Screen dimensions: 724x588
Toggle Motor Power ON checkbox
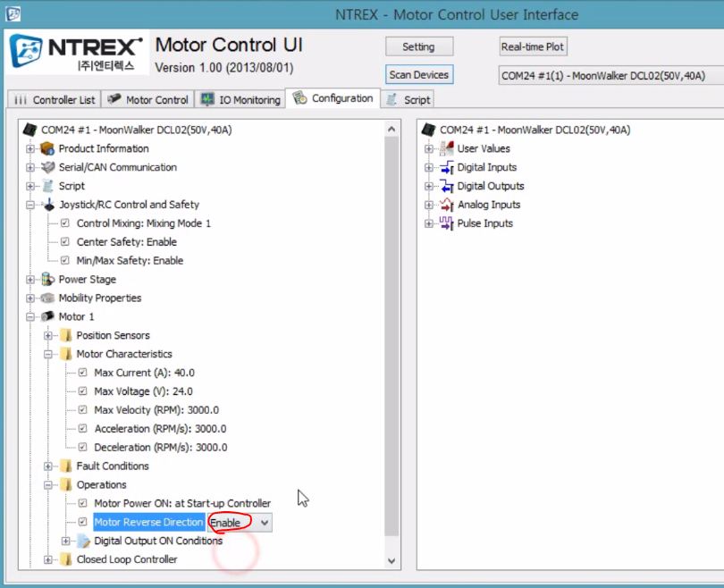pos(82,502)
